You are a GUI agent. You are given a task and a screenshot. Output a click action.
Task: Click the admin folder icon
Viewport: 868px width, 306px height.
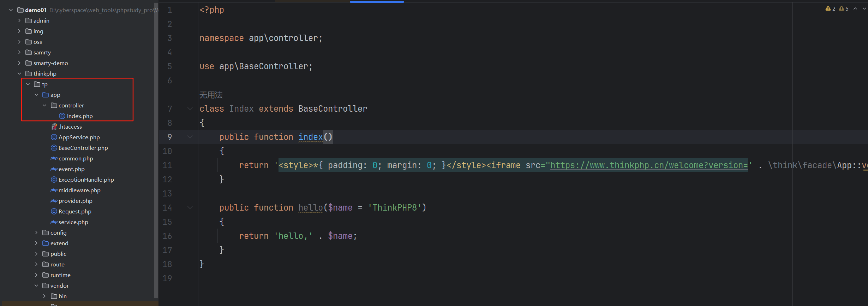[x=29, y=20]
